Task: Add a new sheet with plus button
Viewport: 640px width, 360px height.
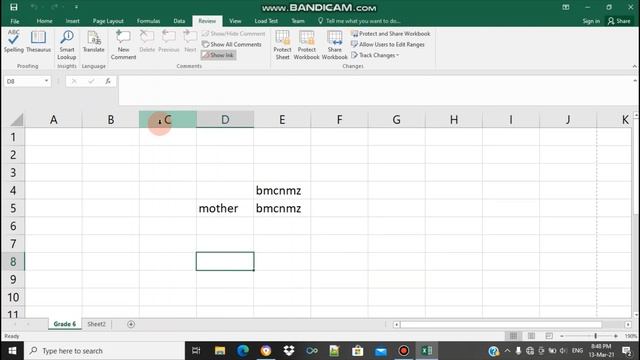Action: [x=131, y=324]
